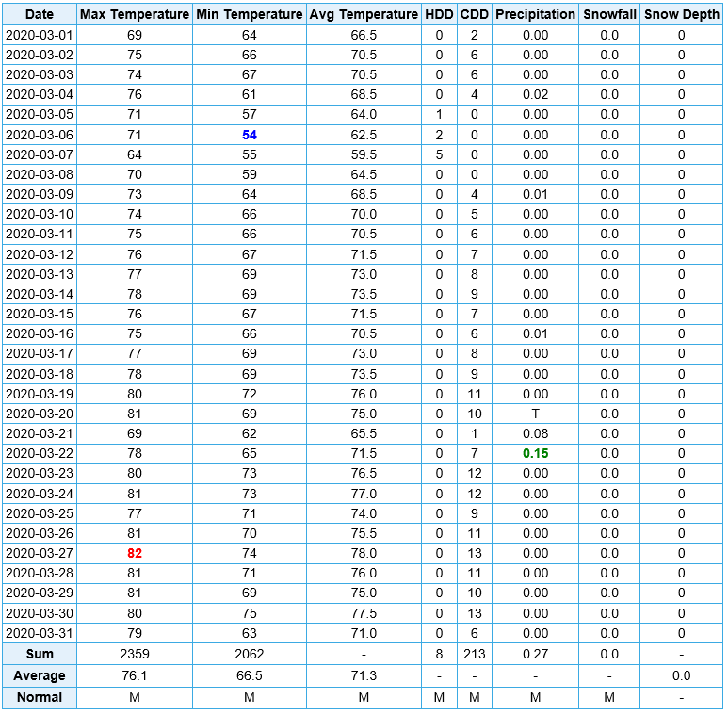Click the HDD value 5 on 2020-03-07
This screenshot has height=715, width=728.
click(x=439, y=155)
